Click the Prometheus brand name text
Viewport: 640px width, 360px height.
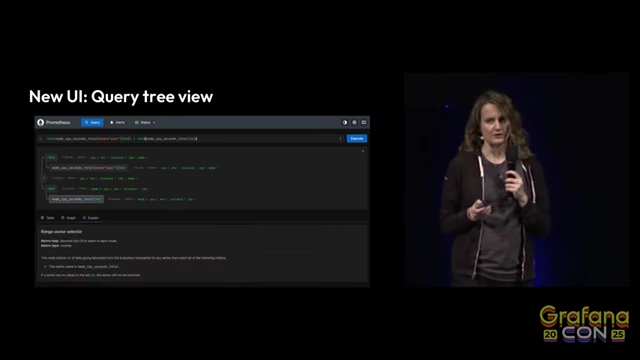point(58,122)
